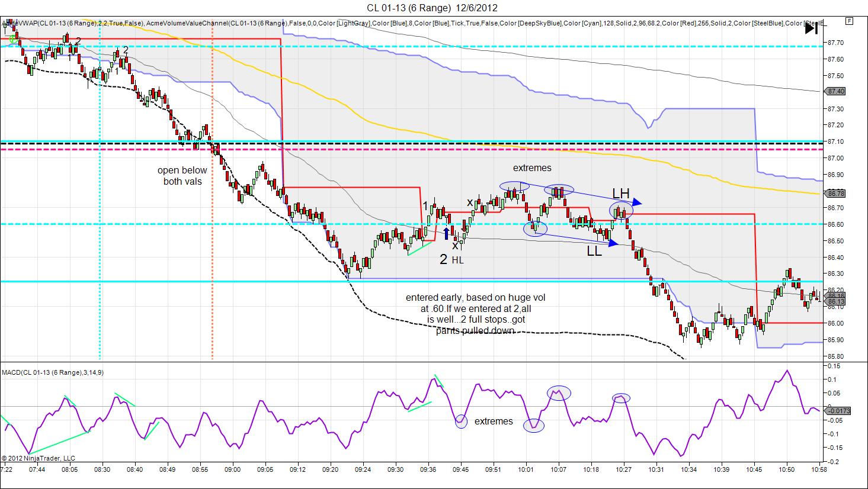Click the 86.00 price axis label
This screenshot has height=489, width=868.
836,323
